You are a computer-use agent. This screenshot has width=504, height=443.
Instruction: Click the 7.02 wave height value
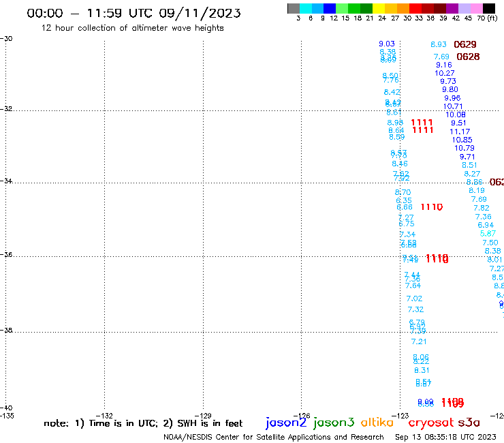pos(414,299)
